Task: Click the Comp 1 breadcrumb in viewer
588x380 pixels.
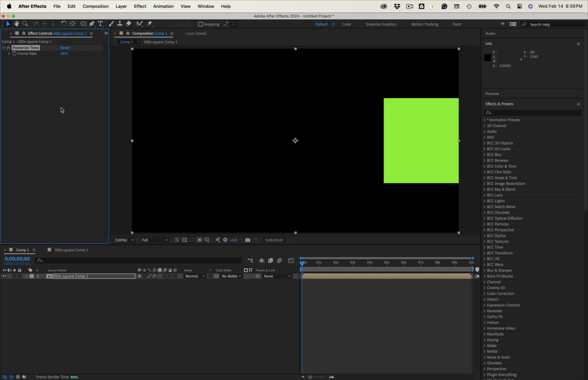Action: pos(127,42)
